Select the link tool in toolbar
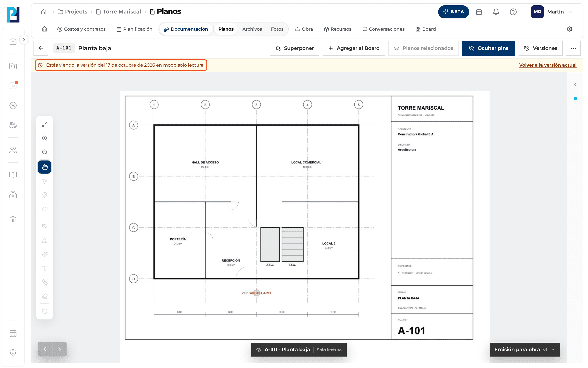 pyautogui.click(x=45, y=209)
